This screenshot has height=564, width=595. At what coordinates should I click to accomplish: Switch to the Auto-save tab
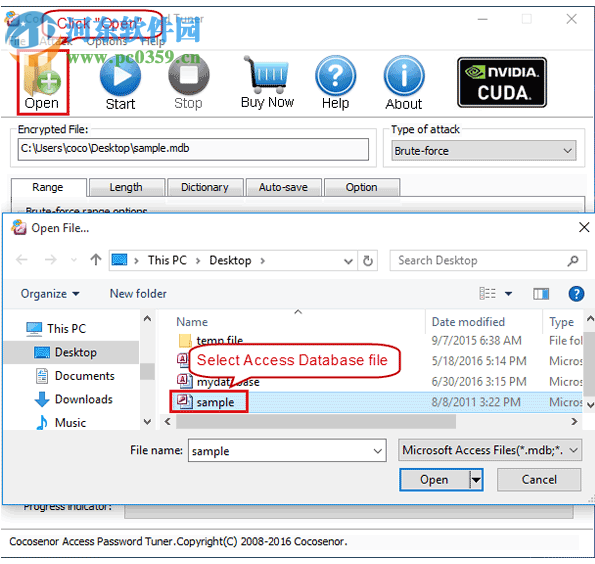(283, 187)
